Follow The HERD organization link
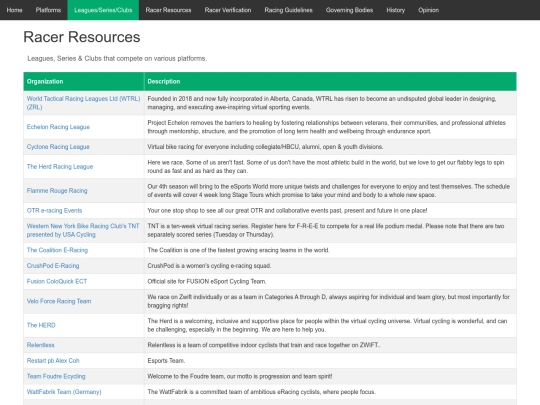 point(41,325)
